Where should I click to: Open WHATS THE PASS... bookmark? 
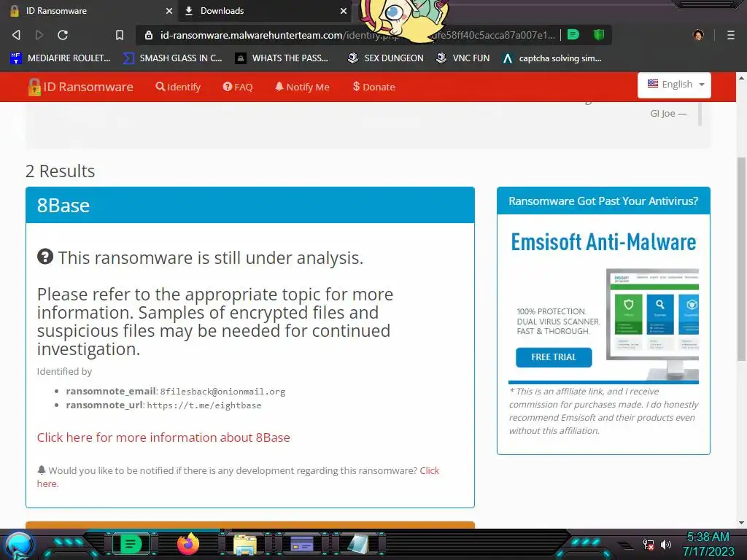pyautogui.click(x=282, y=58)
